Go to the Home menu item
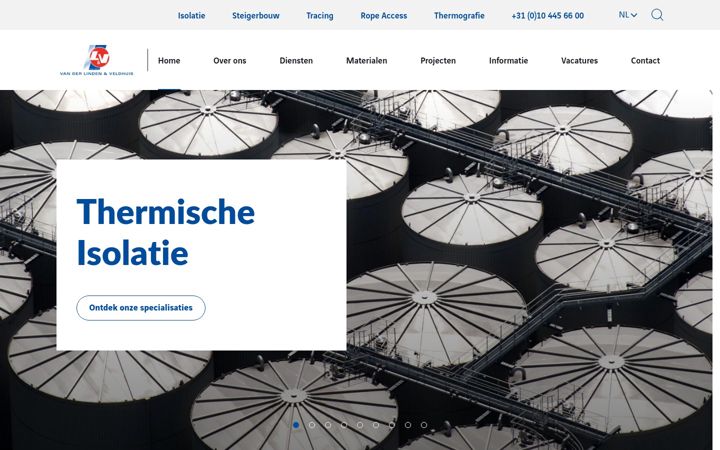The image size is (720, 450). [169, 61]
